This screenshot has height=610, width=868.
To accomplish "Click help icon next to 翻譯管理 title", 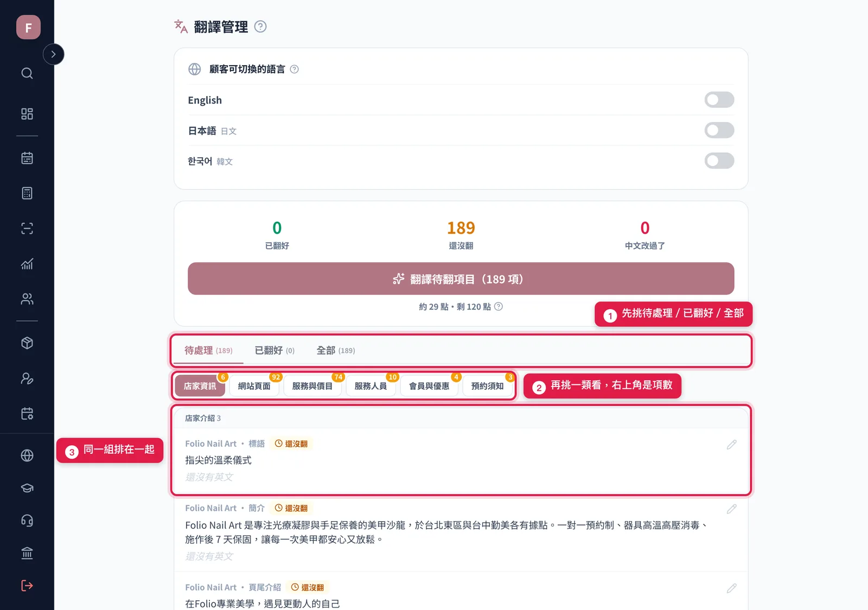I will click(260, 27).
